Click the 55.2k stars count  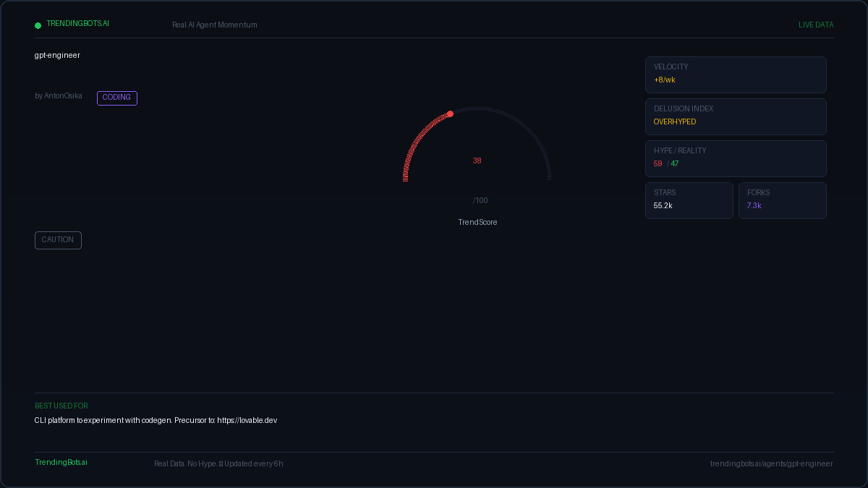(663, 206)
